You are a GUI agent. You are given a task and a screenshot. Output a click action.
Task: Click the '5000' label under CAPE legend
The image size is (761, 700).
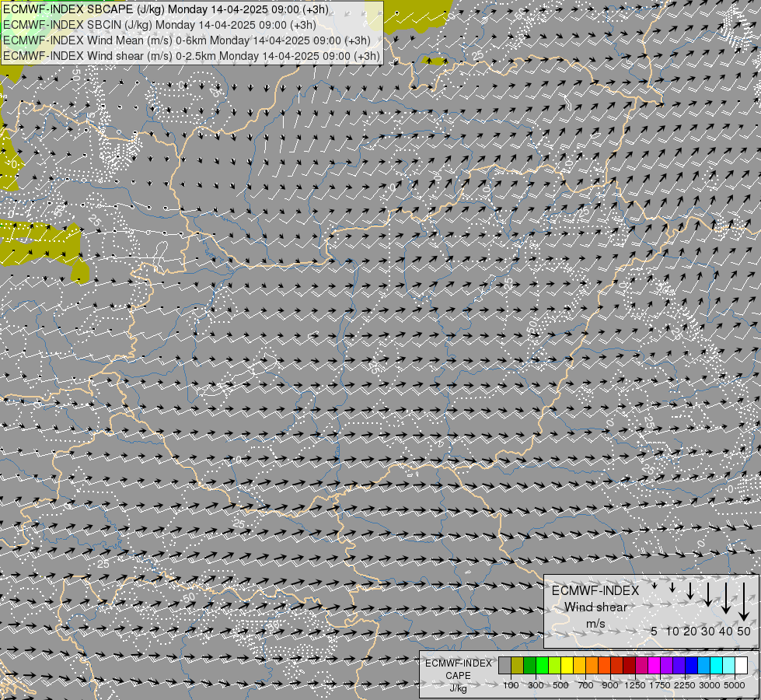tap(735, 685)
